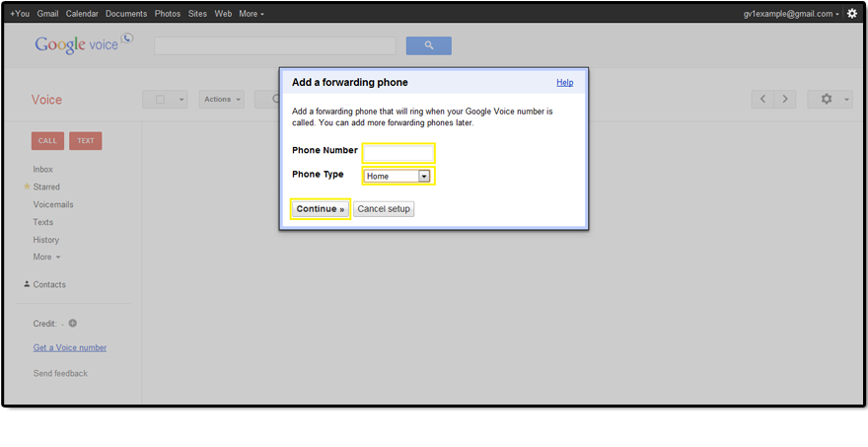Open Documents from the top bar
This screenshot has width=868, height=447.
(x=126, y=14)
